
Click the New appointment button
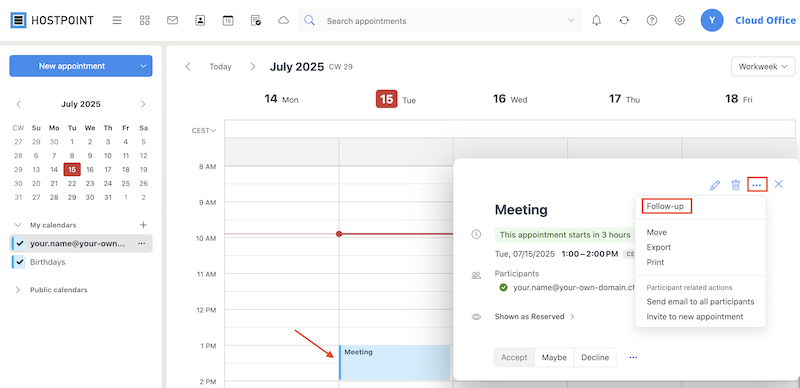pos(72,66)
